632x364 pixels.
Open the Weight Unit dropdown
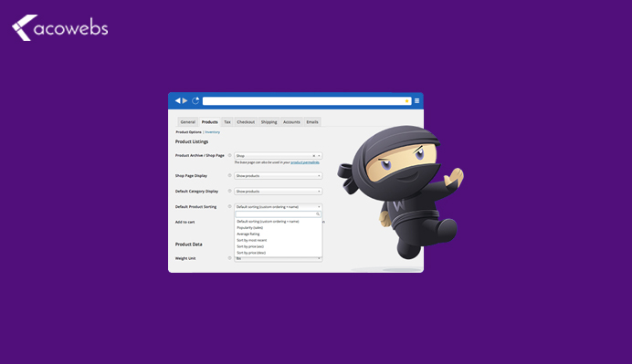coord(279,259)
